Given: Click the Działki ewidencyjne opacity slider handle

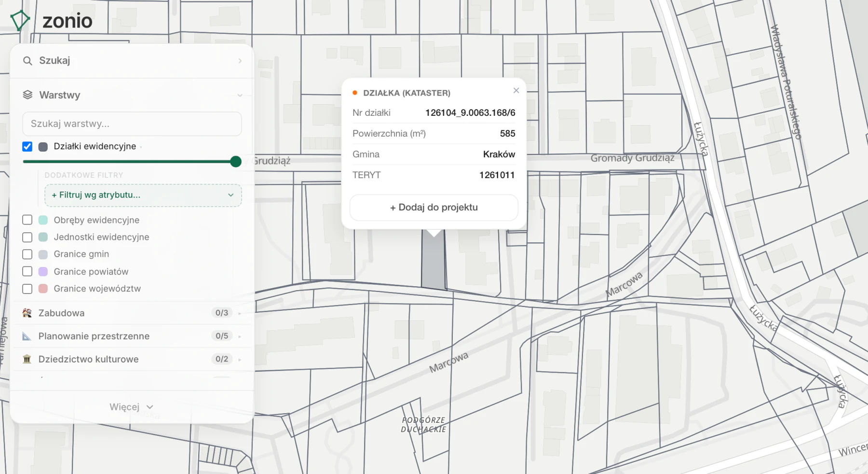Looking at the screenshot, I should pos(236,162).
